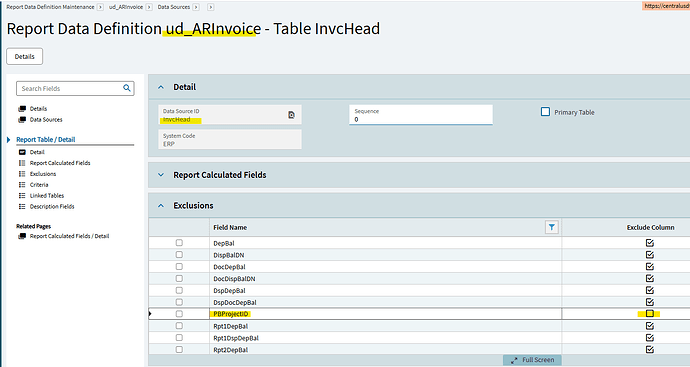Screen dimensions: 690x367
Task: Toggle the Primary Table checkbox
Action: [545, 112]
